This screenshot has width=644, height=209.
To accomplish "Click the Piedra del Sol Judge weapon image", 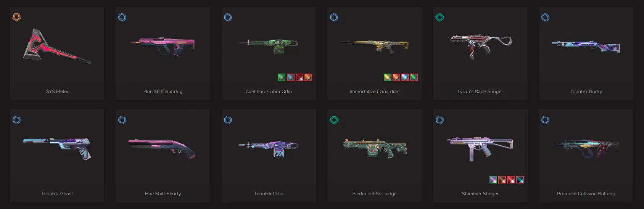I will 375,149.
